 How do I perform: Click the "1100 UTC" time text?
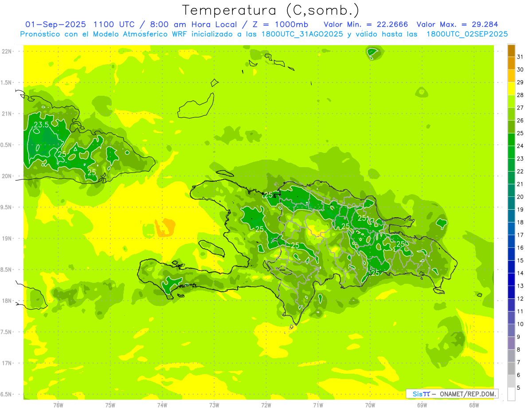pos(115,24)
